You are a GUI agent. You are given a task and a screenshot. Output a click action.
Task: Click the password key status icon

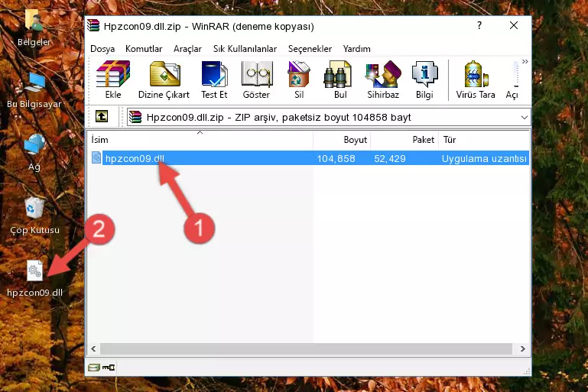(109, 368)
